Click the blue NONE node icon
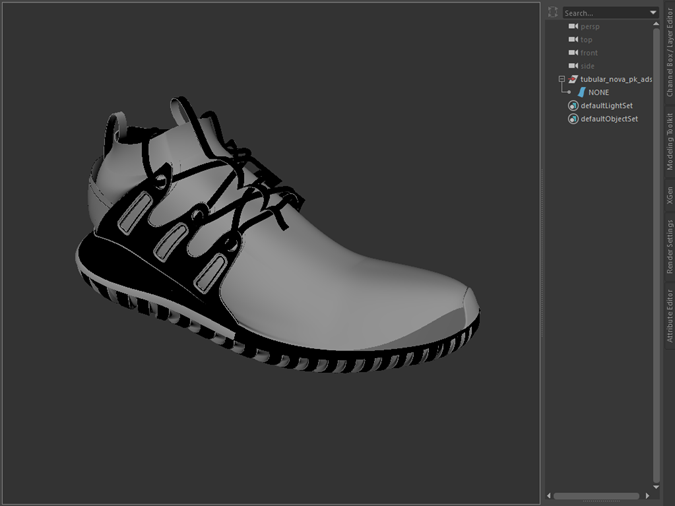675x506 pixels. click(582, 92)
